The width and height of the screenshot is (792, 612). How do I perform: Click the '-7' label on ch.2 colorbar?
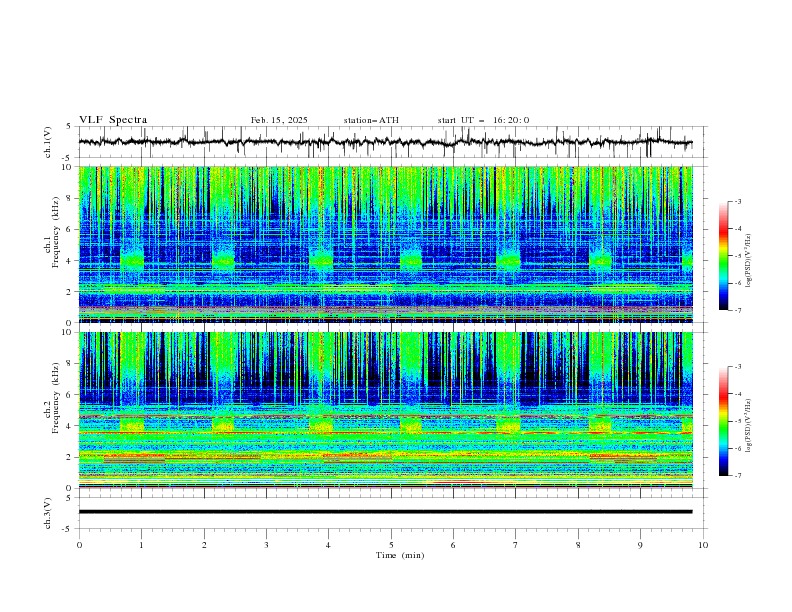click(738, 475)
